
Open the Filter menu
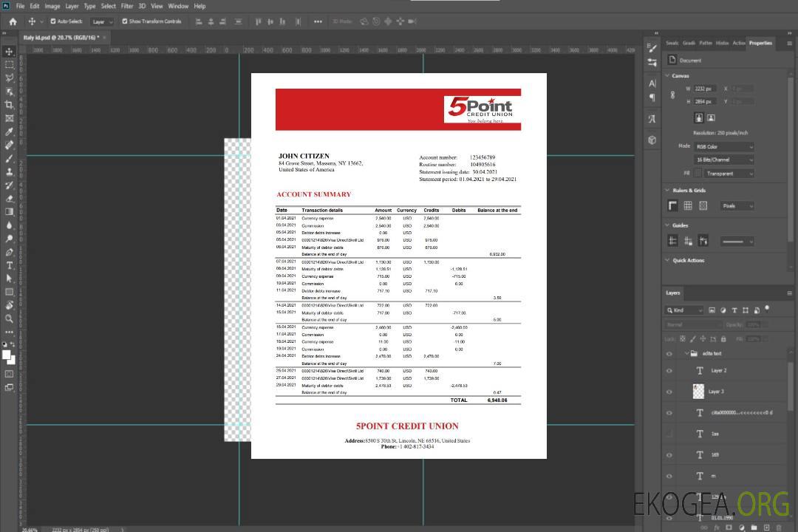pyautogui.click(x=127, y=6)
